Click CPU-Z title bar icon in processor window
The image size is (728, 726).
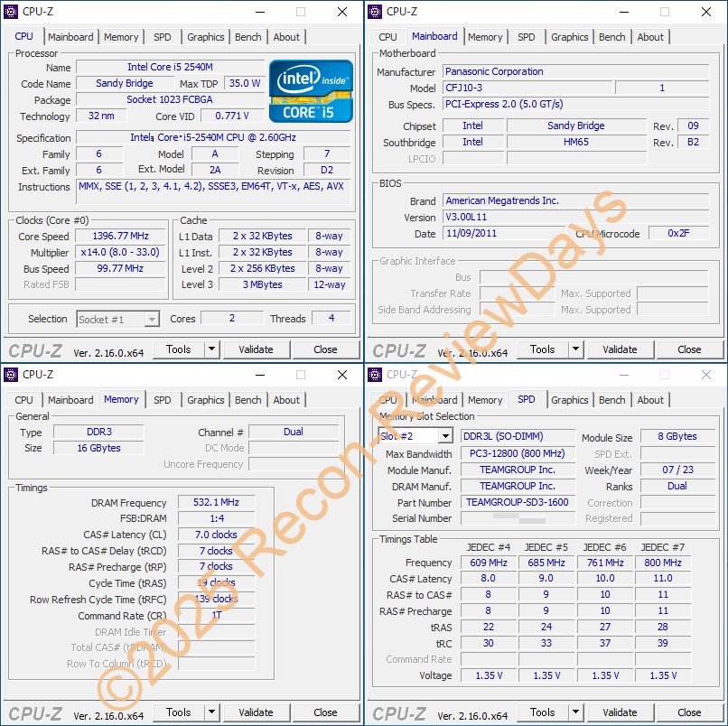pyautogui.click(x=12, y=12)
